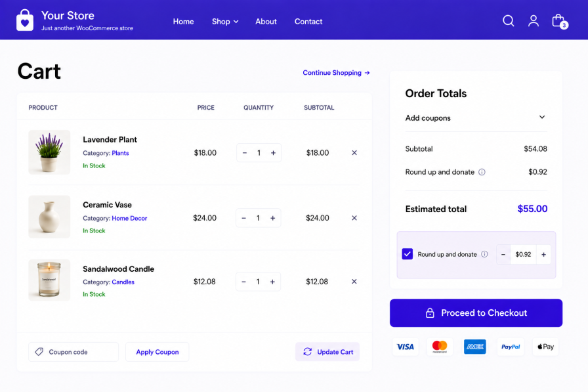Click Update Cart button
This screenshot has height=392, width=588.
click(x=327, y=352)
